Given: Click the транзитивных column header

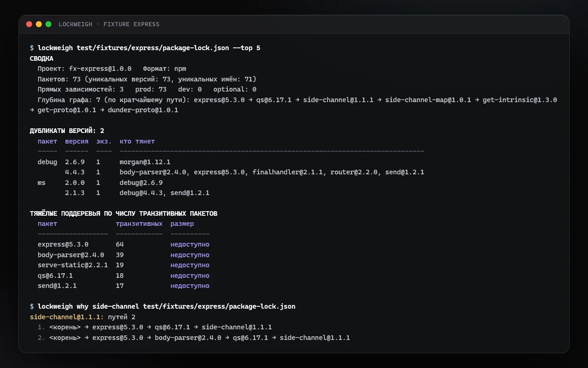Looking at the screenshot, I should 139,224.
